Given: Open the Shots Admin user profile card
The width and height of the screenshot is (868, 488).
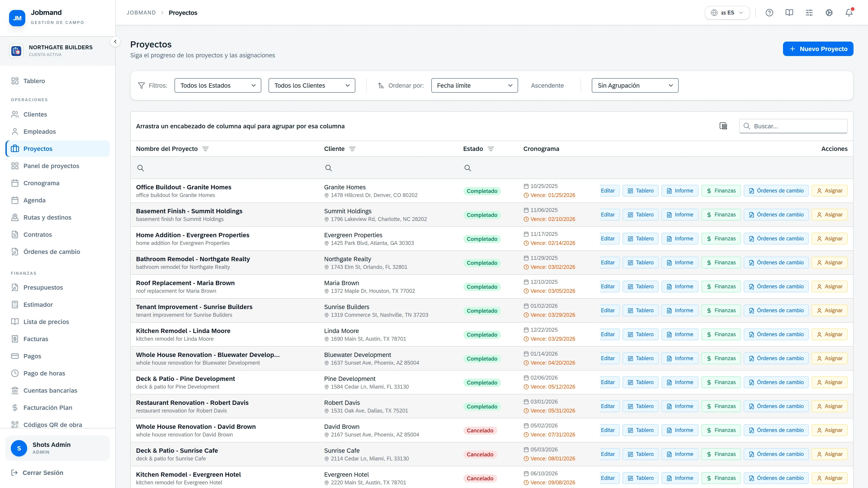Looking at the screenshot, I should click(58, 448).
